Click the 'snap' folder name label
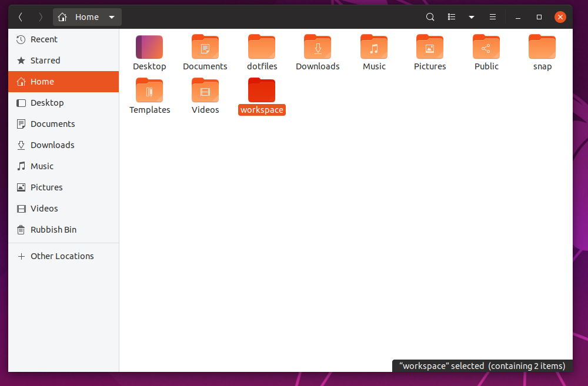588x386 pixels. coord(542,67)
